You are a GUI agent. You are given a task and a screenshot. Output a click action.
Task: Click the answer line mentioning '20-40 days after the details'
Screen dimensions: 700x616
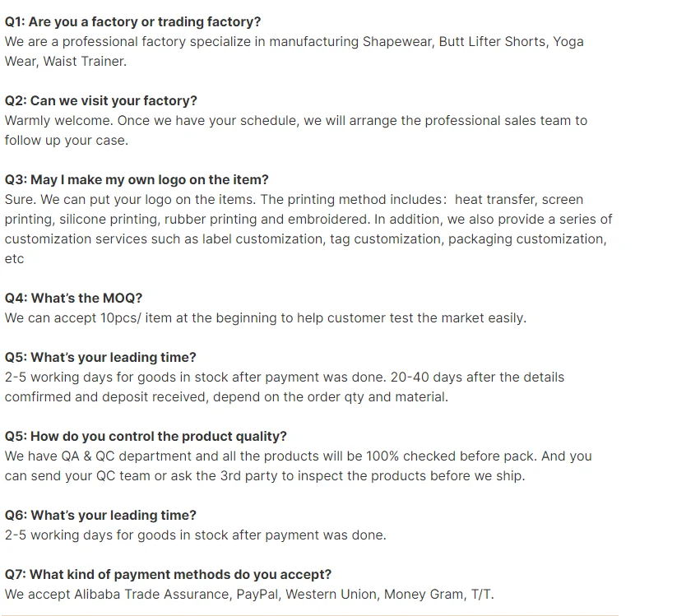[x=284, y=377]
